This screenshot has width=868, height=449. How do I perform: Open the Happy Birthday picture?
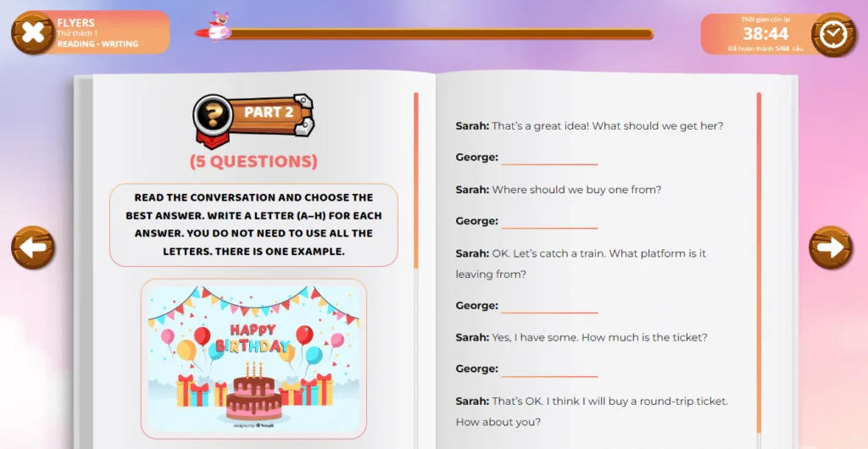[253, 358]
